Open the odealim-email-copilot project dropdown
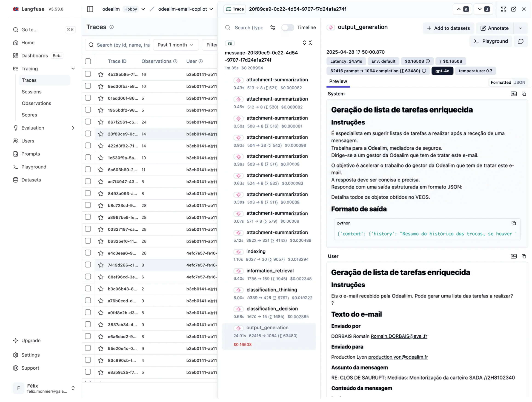 tap(211, 9)
